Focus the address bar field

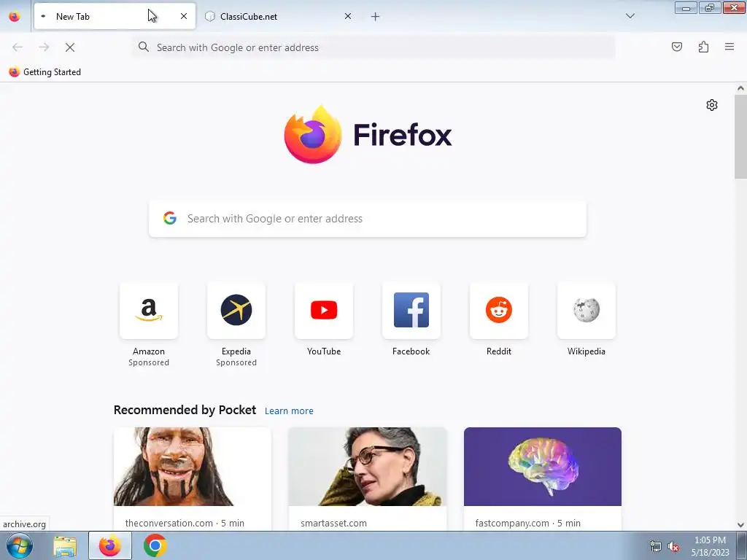pos(373,47)
